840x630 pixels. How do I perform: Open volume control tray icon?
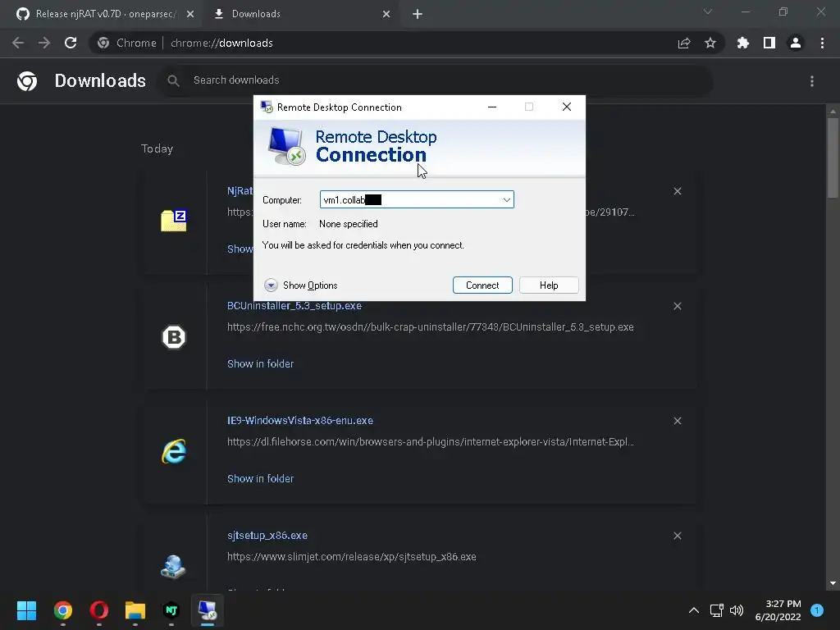click(737, 610)
